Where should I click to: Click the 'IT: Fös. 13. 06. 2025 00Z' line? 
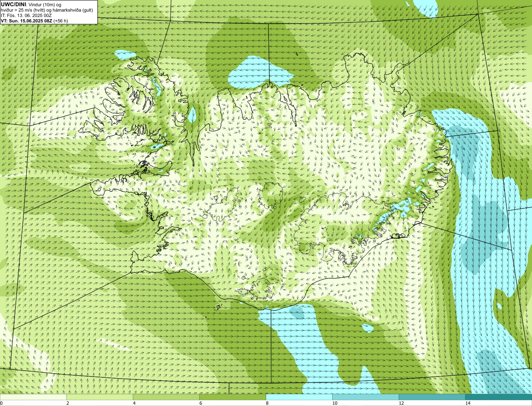26,15
